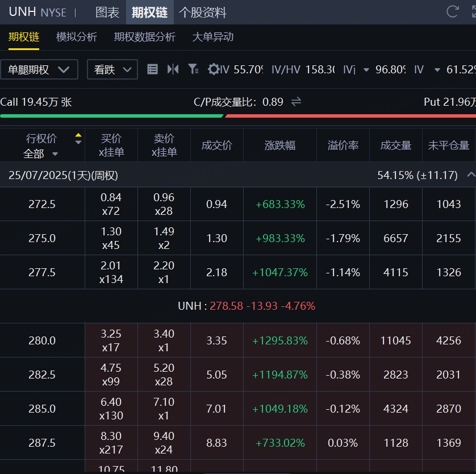Click the +733.02% change cell

(x=280, y=443)
